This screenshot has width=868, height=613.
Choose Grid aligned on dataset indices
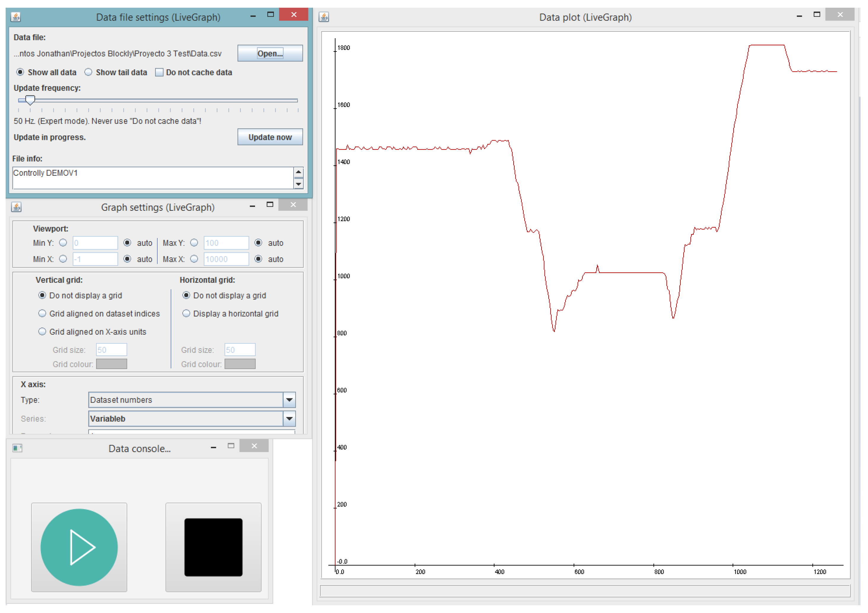pyautogui.click(x=42, y=313)
